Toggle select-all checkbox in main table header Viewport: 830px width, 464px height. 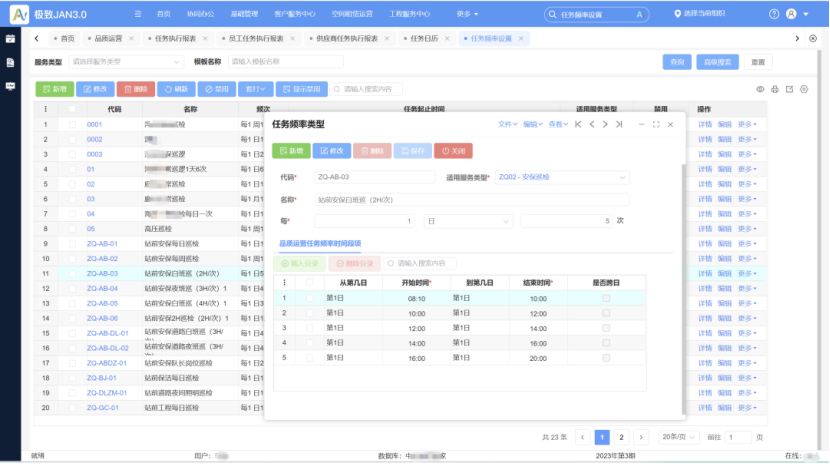[72, 109]
